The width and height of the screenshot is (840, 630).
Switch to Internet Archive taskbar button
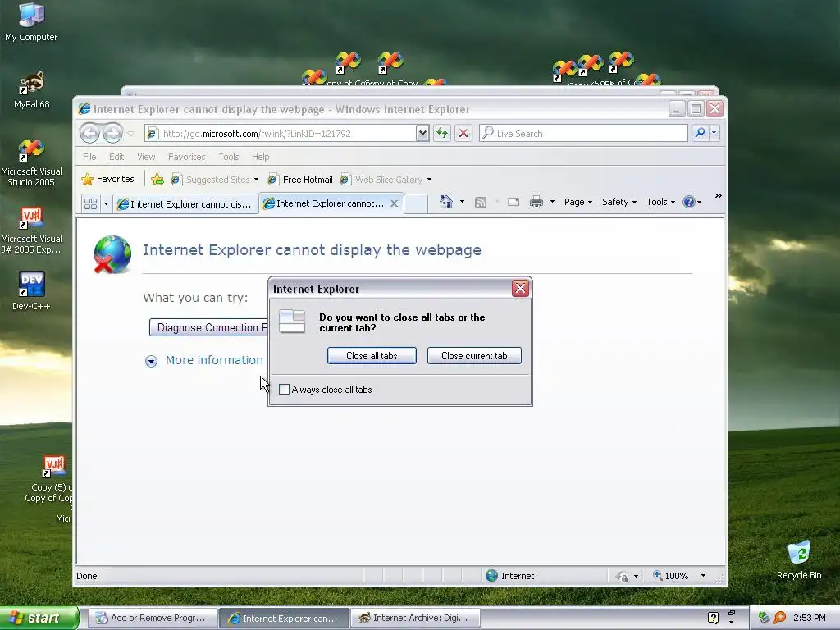pos(414,618)
